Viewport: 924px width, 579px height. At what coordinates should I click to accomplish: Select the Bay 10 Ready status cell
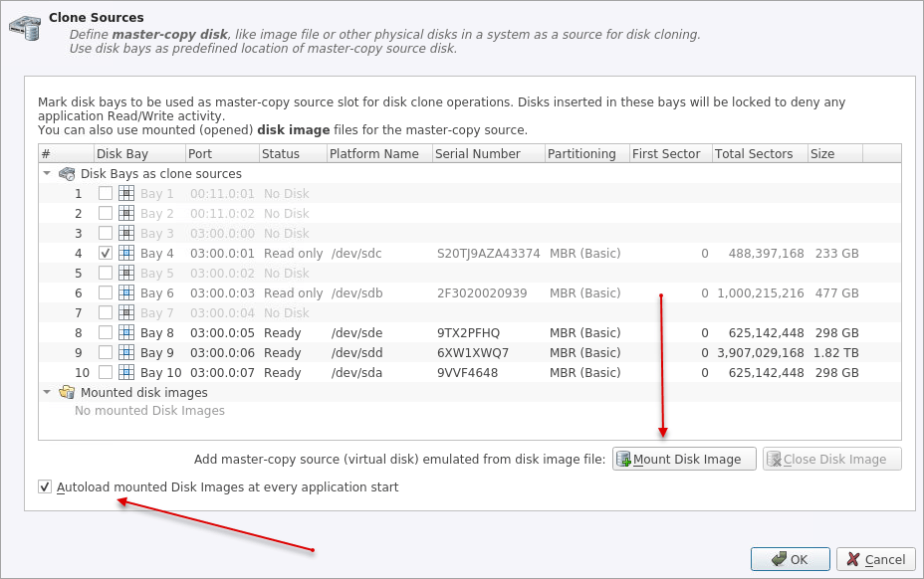pyautogui.click(x=282, y=372)
